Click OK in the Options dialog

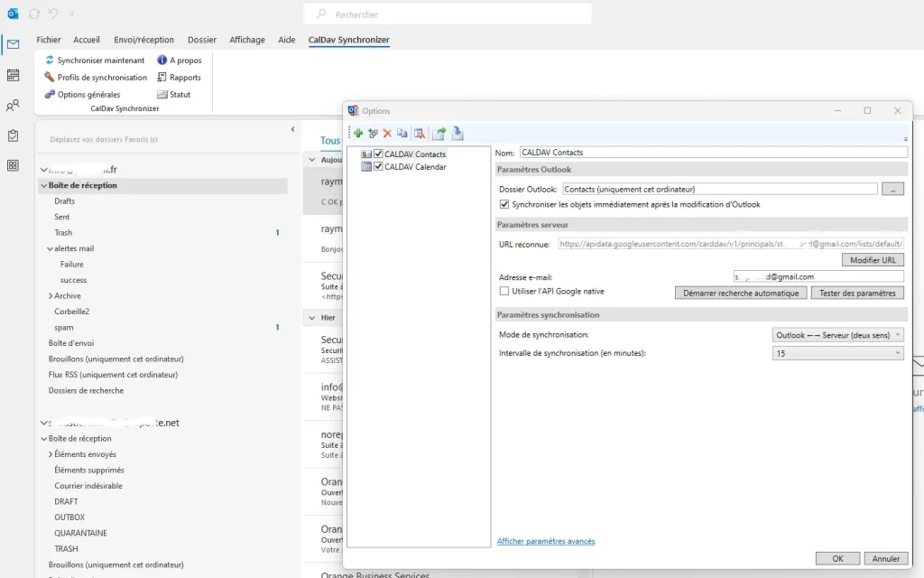click(837, 558)
